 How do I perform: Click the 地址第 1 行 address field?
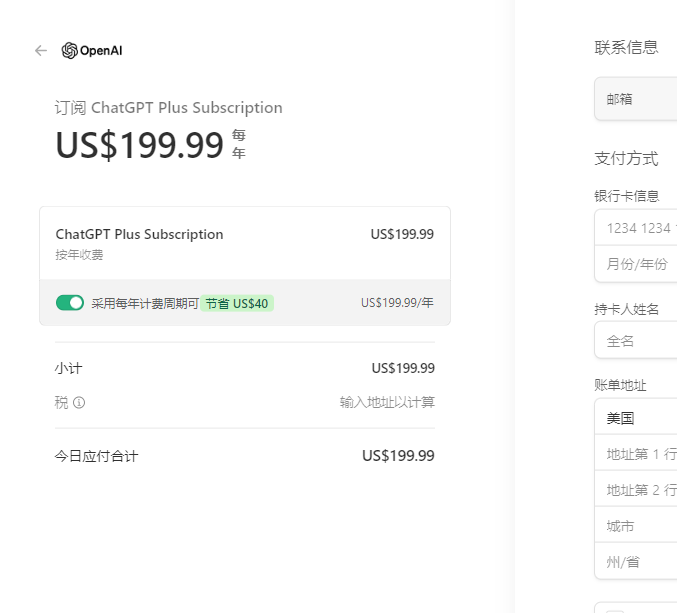click(636, 453)
